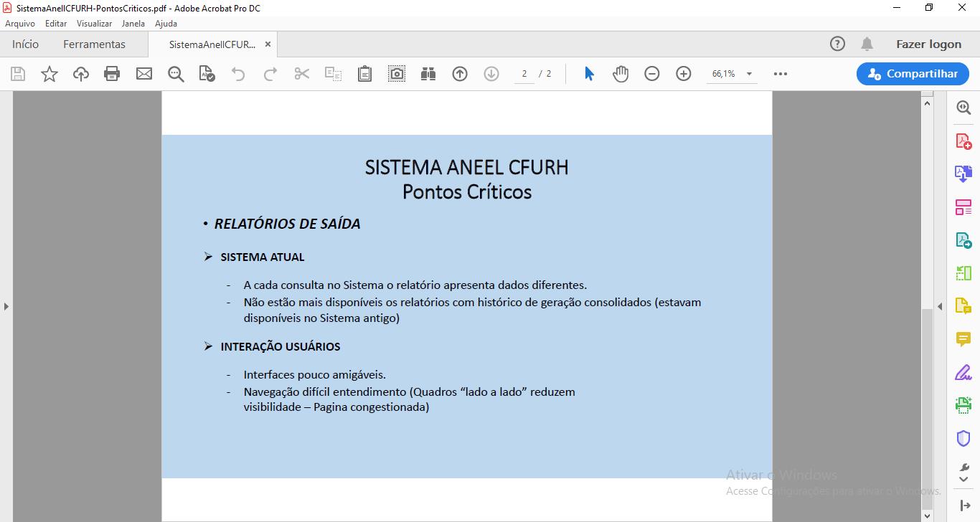This screenshot has width=980, height=522.
Task: Take a snapshot with the camera icon
Action: 397,74
